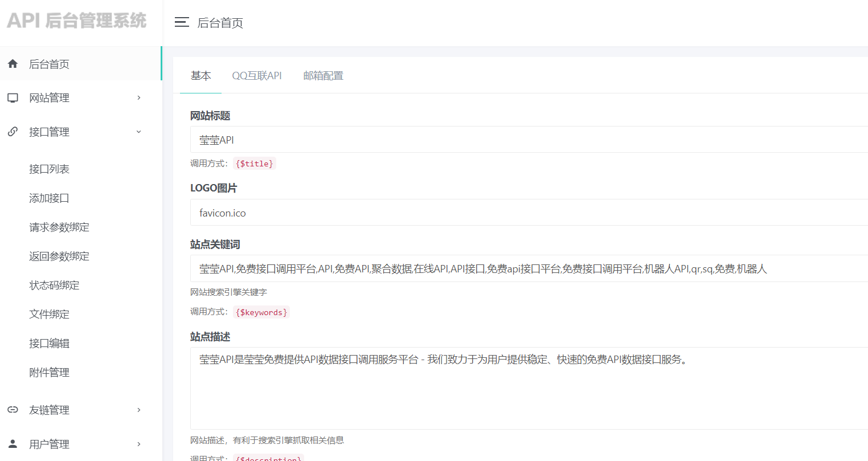Click the chain icon beside 友链管理
The height and width of the screenshot is (461, 868).
(13, 410)
